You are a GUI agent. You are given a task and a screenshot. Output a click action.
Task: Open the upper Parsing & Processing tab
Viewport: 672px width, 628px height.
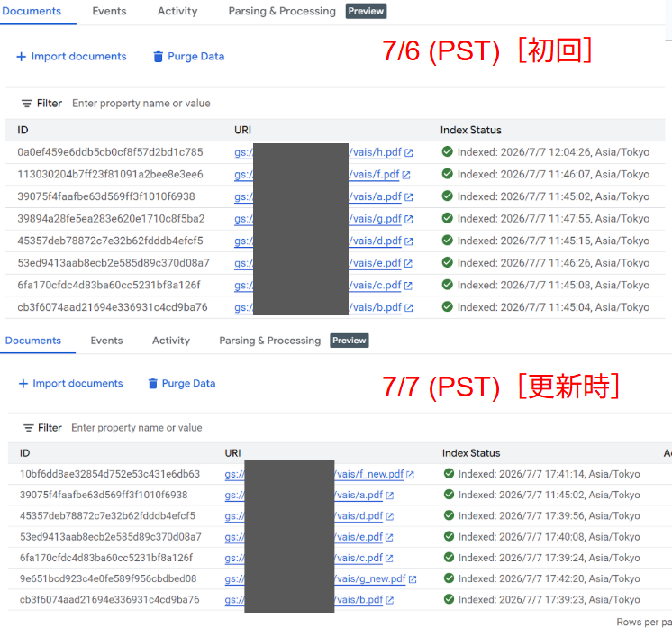click(282, 11)
